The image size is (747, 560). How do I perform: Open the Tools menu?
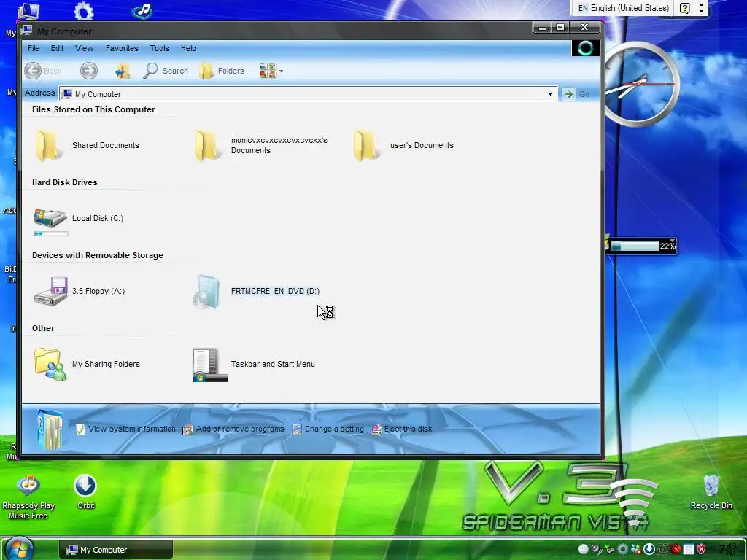pos(159,48)
